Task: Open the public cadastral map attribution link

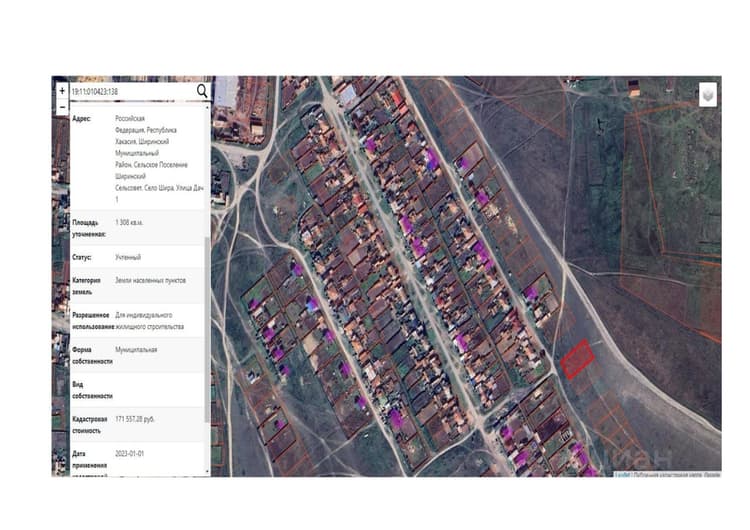Action: point(676,475)
